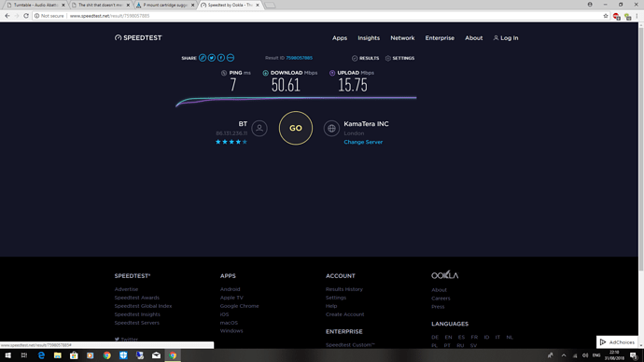Open File Explorer from taskbar
This screenshot has height=362, width=644.
58,355
